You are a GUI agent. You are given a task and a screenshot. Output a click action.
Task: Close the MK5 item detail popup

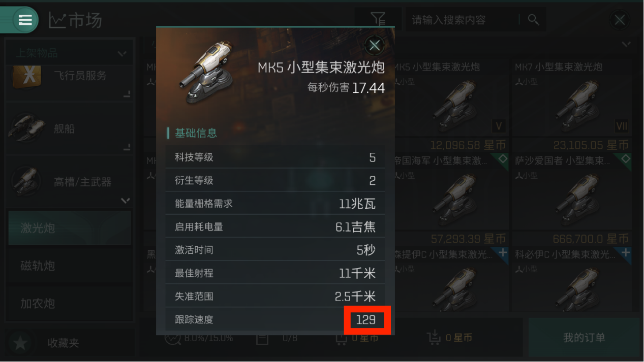[375, 46]
